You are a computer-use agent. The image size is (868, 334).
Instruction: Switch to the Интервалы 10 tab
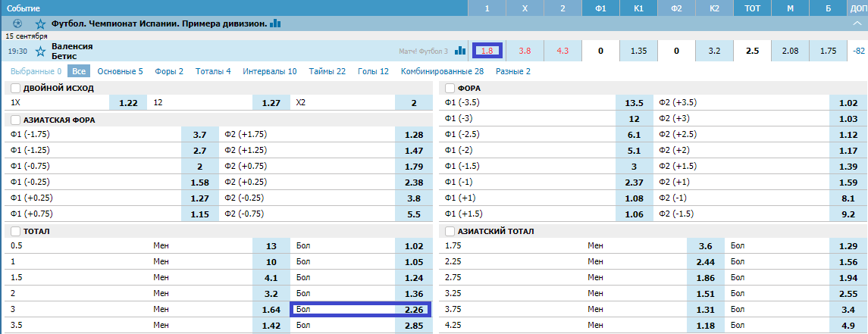[x=270, y=71]
